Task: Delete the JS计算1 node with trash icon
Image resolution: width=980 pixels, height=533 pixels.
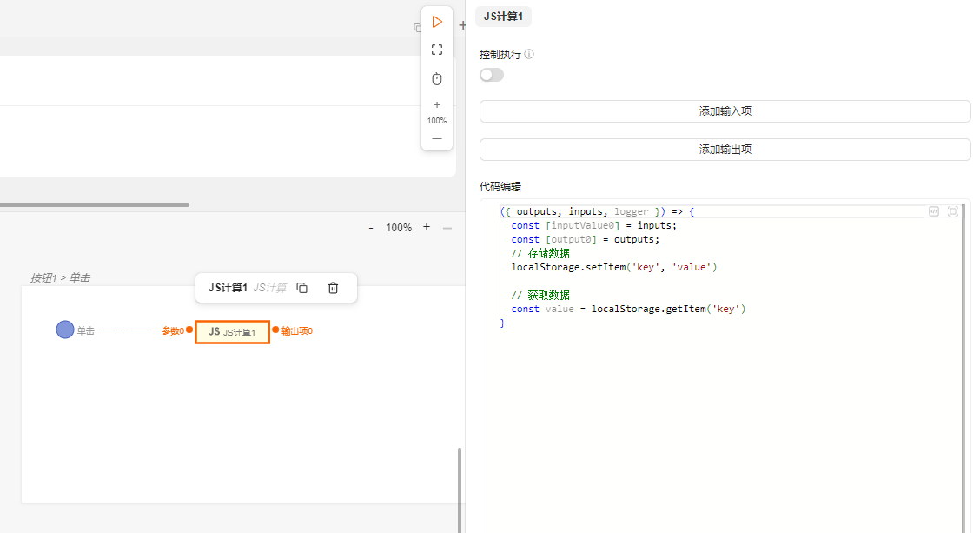Action: click(333, 288)
